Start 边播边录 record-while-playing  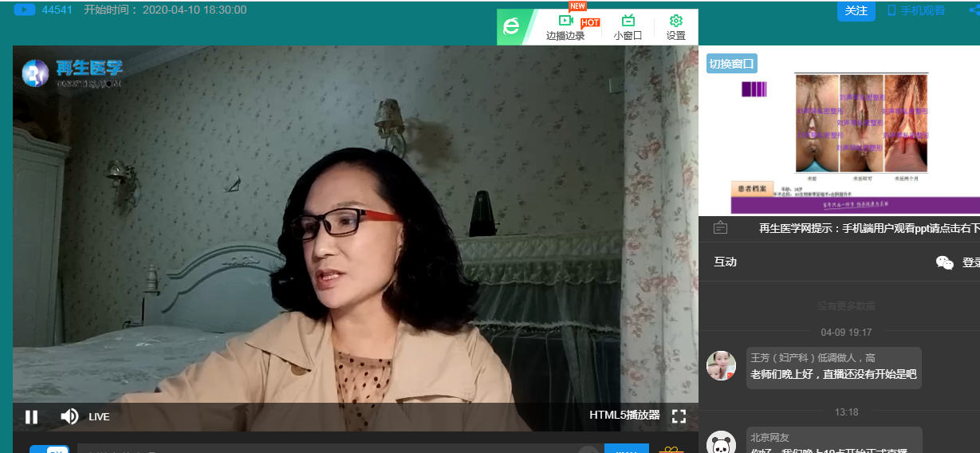(x=565, y=28)
